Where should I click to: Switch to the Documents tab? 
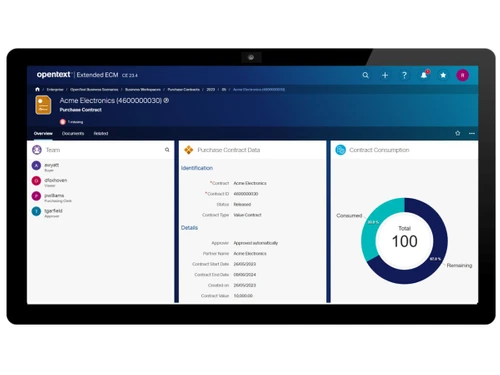73,133
